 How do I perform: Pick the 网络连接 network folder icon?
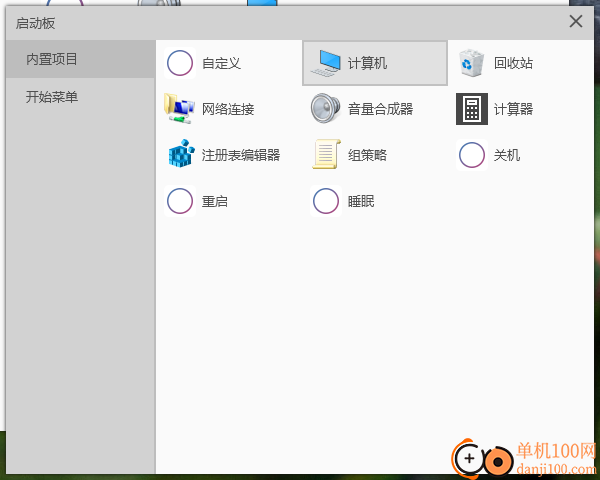[x=179, y=109]
